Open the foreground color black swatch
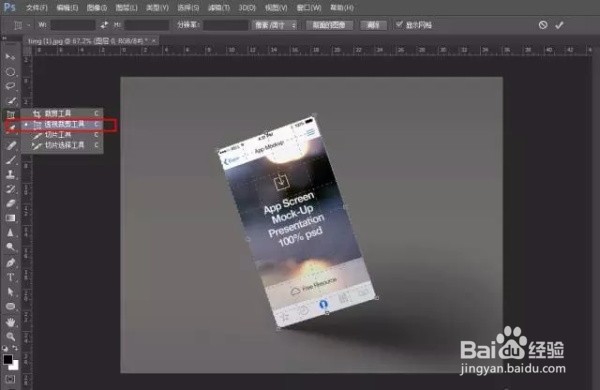The height and width of the screenshot is (390, 600). pyautogui.click(x=7, y=359)
